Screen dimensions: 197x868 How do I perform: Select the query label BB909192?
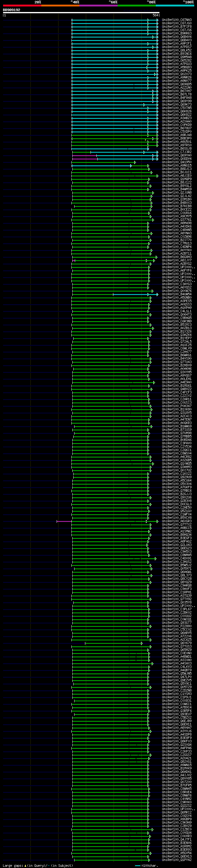point(11,10)
